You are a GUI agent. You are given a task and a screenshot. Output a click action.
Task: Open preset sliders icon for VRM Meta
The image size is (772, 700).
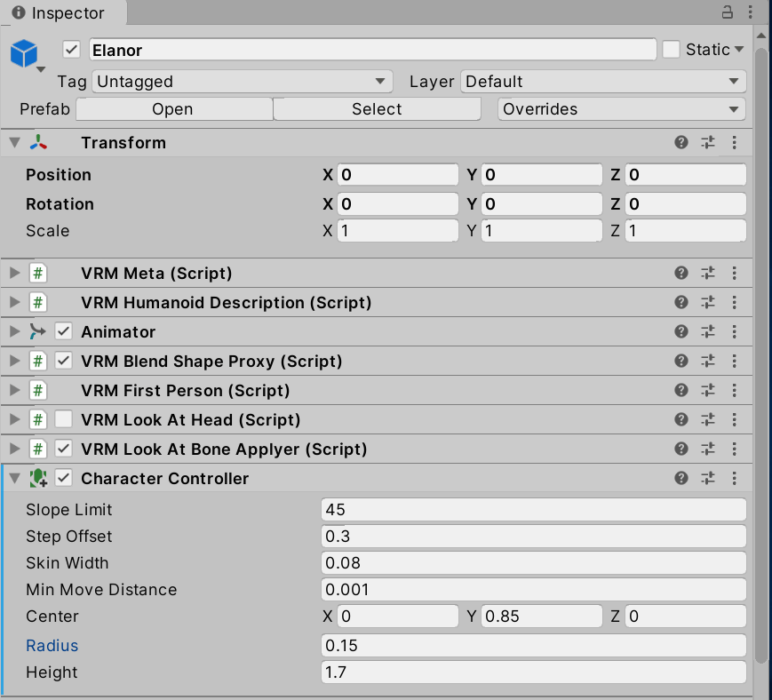pyautogui.click(x=708, y=274)
